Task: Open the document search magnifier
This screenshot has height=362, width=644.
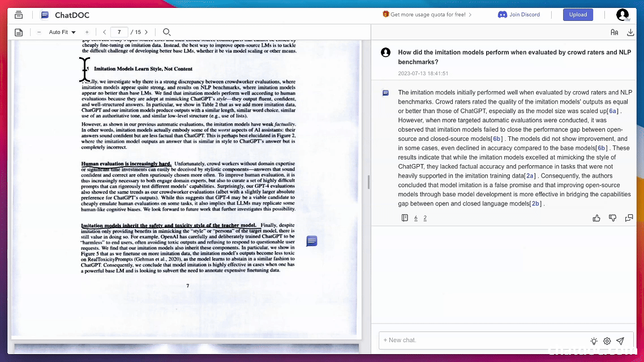Action: click(166, 32)
